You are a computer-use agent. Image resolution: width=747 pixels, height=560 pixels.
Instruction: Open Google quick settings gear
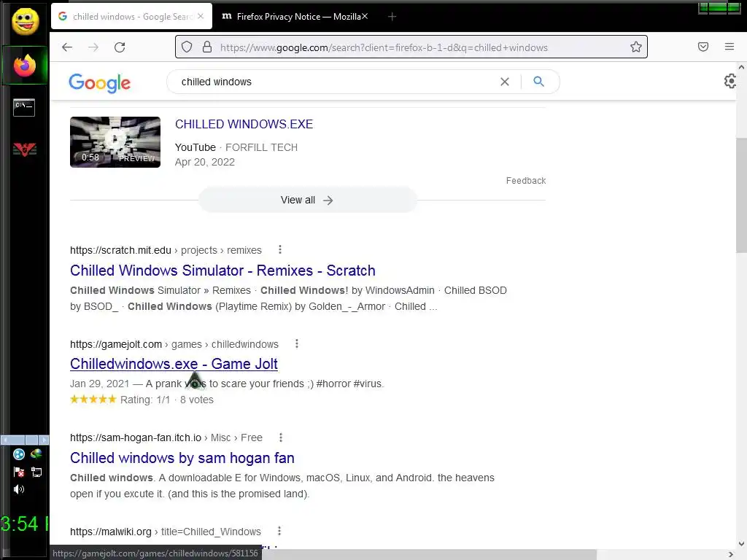click(729, 82)
